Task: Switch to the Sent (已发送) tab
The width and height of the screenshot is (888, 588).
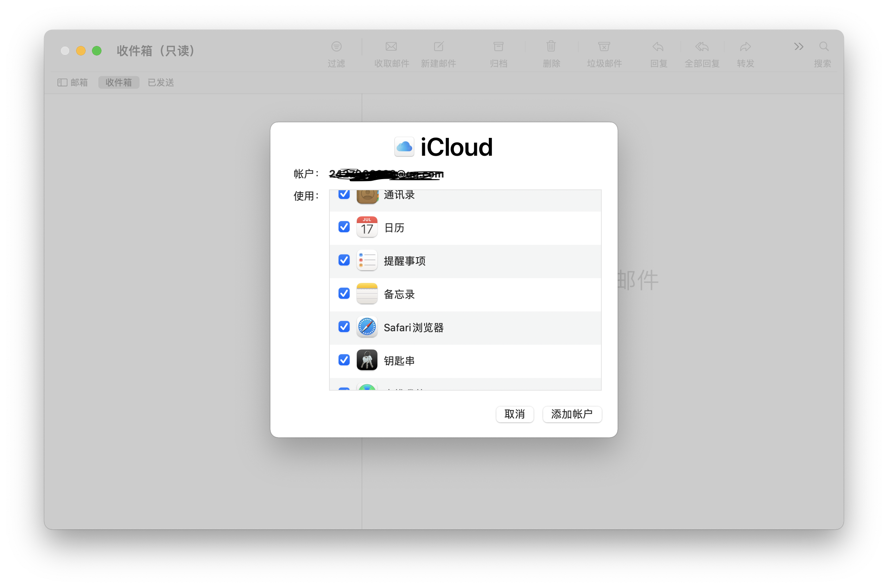Action: pyautogui.click(x=161, y=82)
